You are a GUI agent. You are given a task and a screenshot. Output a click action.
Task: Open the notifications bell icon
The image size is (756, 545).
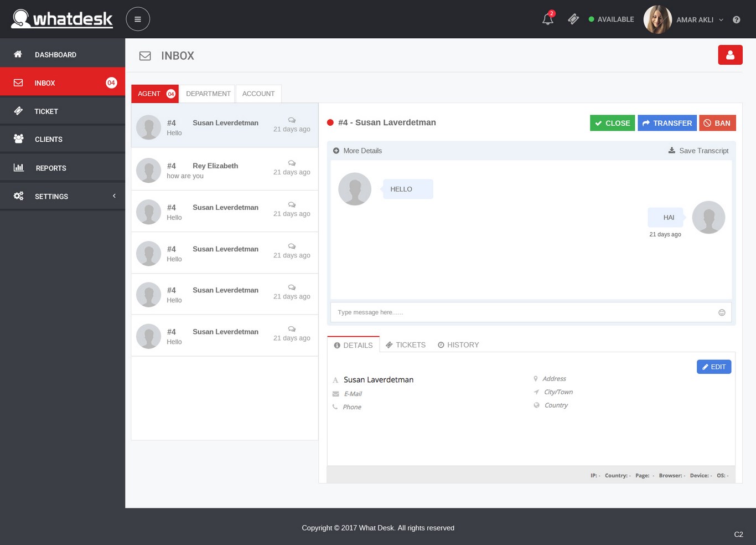(547, 19)
